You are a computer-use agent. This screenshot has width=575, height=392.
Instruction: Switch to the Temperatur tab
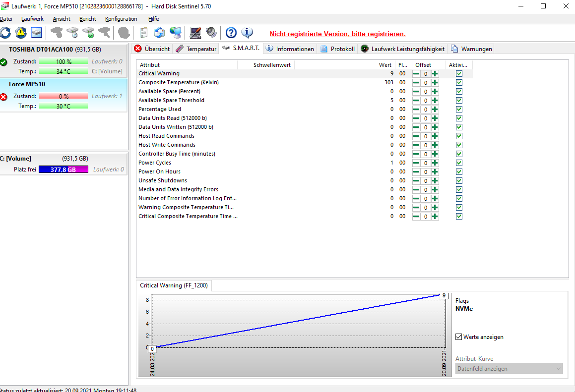tap(196, 49)
